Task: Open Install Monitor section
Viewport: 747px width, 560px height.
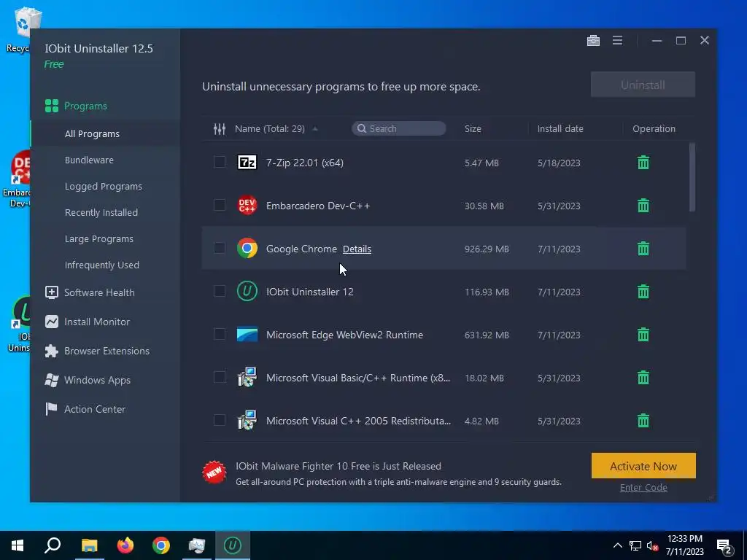Action: (x=88, y=322)
